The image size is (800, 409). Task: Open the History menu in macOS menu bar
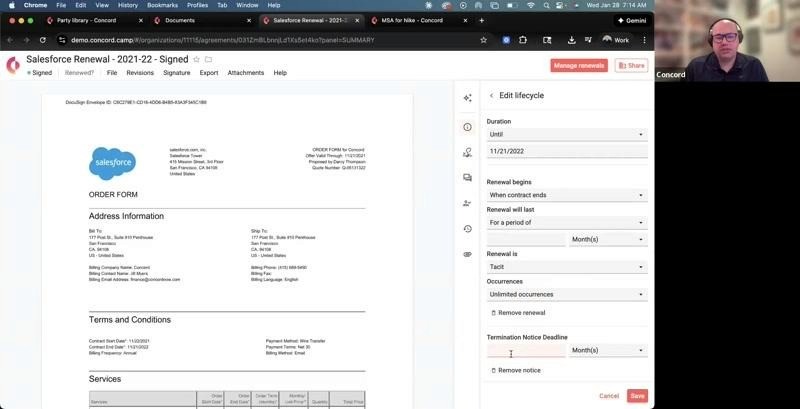[128, 5]
